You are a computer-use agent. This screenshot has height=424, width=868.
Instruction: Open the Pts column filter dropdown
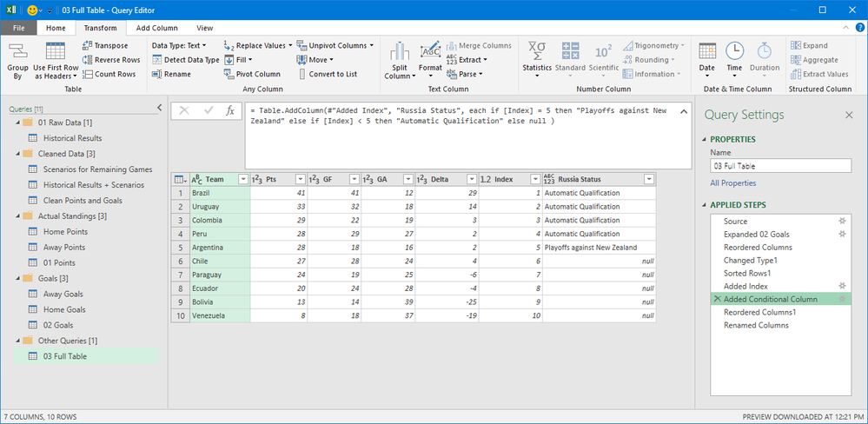(300, 179)
